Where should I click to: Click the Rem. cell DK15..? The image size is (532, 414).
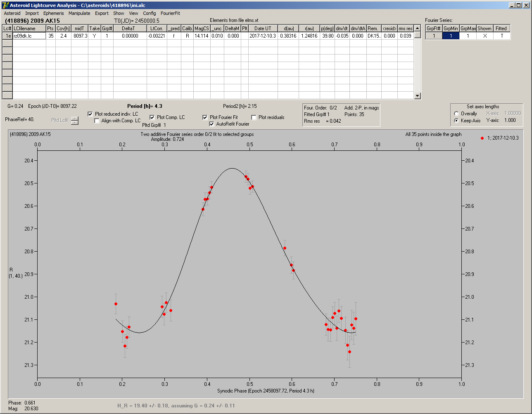pyautogui.click(x=373, y=36)
